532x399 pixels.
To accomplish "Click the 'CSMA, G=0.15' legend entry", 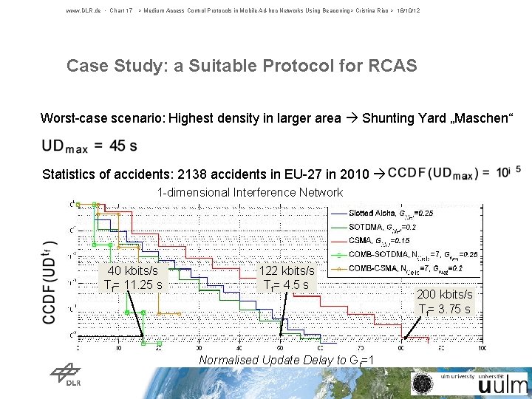I will [370, 241].
